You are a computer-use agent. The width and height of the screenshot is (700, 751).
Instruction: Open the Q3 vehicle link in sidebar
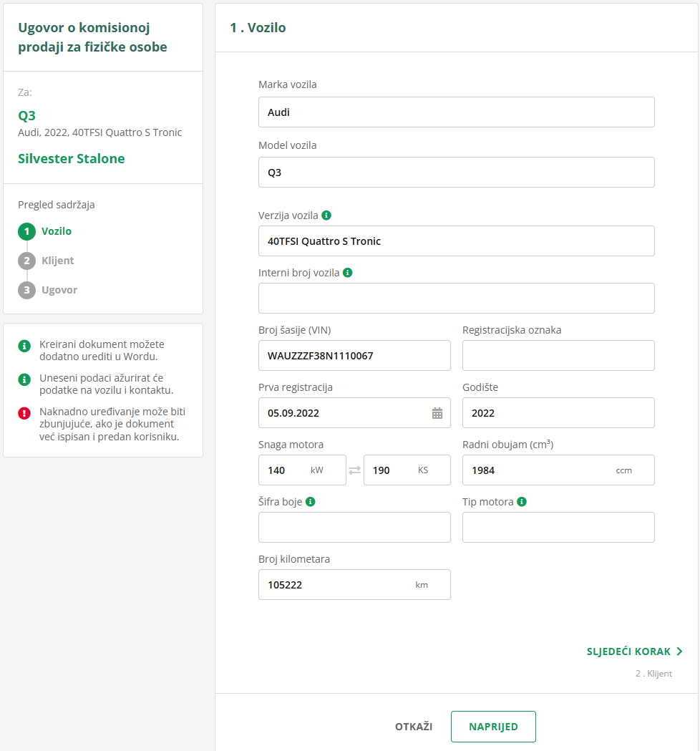point(27,116)
